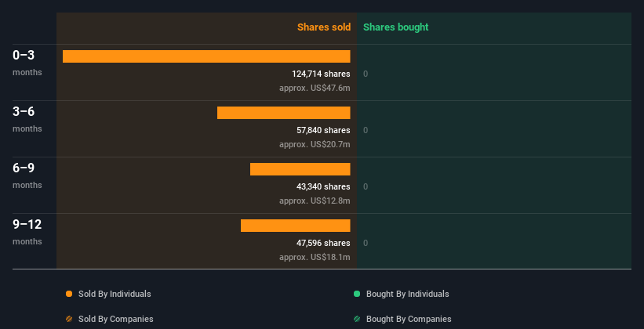Click the approx. US$18.1m value
Screen dimensions: 644x329
point(315,257)
